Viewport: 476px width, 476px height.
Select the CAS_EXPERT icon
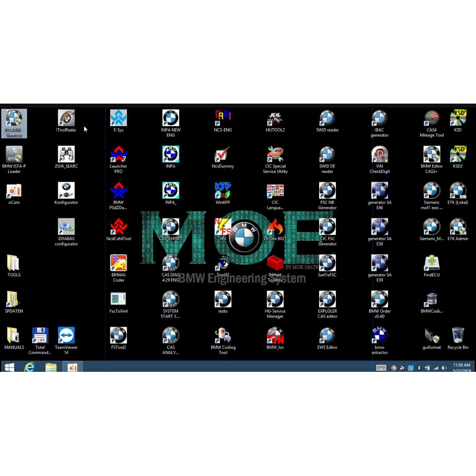[x=171, y=230]
